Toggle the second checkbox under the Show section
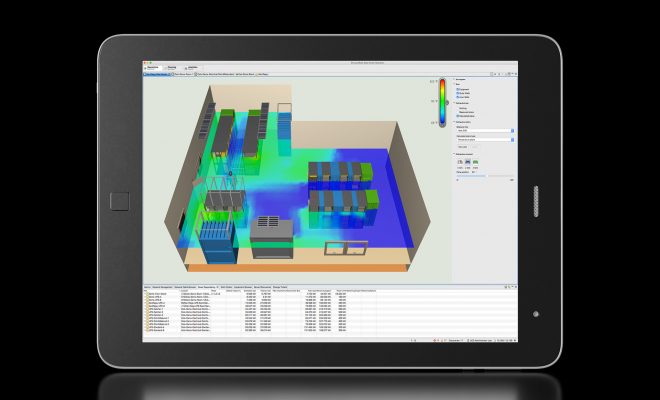Screen dimensions: 660x400 (x=457, y=92)
